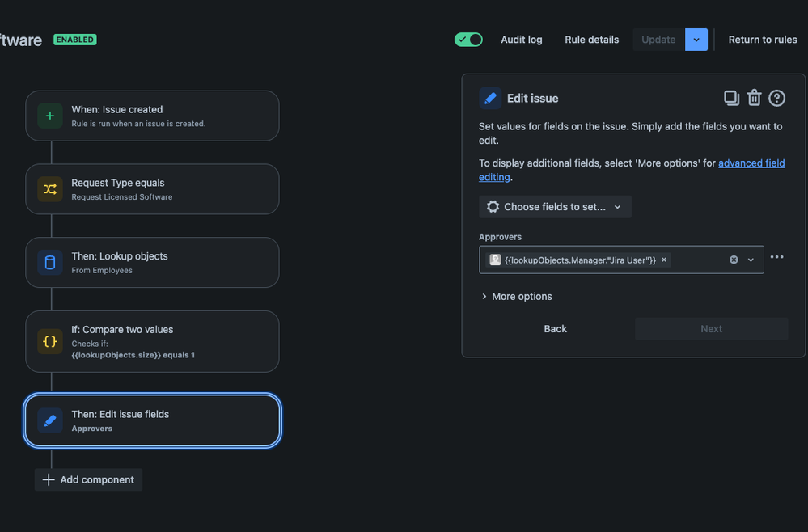Duplicate the Edit issue component

(731, 98)
